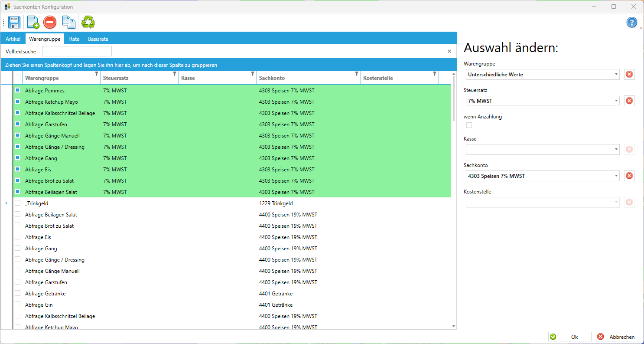Switch to the Artikel tab
The image size is (644, 344).
pos(13,39)
